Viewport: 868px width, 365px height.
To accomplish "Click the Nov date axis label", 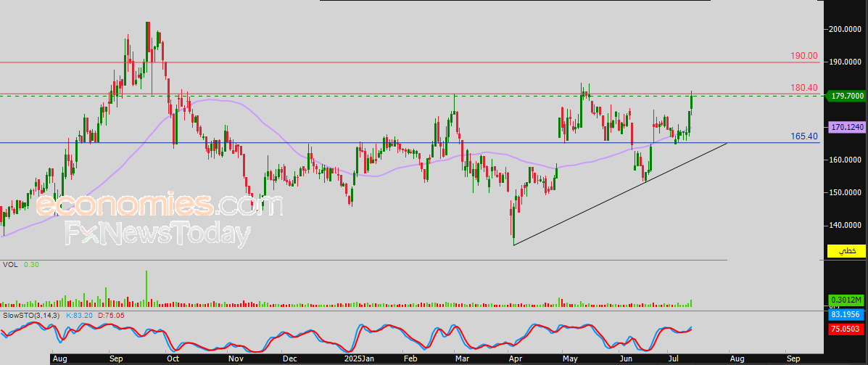I will point(236,359).
